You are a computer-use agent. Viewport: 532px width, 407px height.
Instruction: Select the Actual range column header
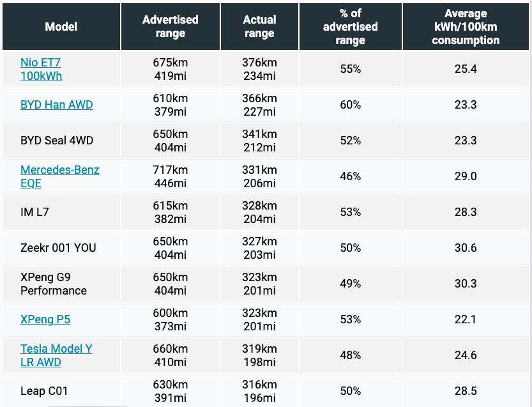point(259,26)
